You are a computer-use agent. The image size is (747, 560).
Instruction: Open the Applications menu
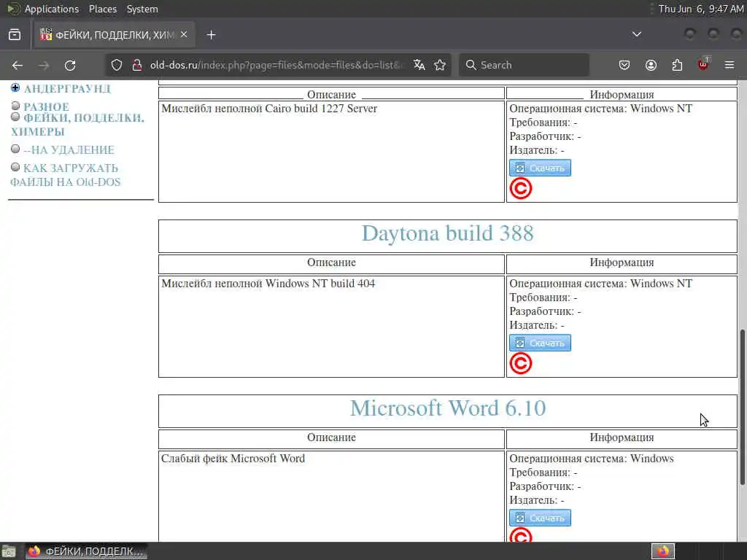52,9
